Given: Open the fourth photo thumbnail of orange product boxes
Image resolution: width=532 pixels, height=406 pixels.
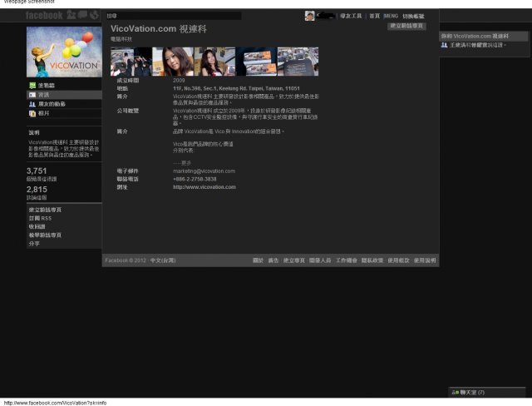Looking at the screenshot, I should tap(256, 62).
